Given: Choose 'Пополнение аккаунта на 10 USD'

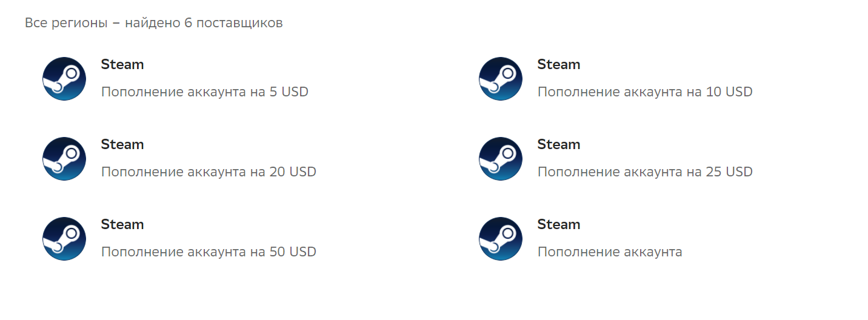Looking at the screenshot, I should tap(644, 92).
